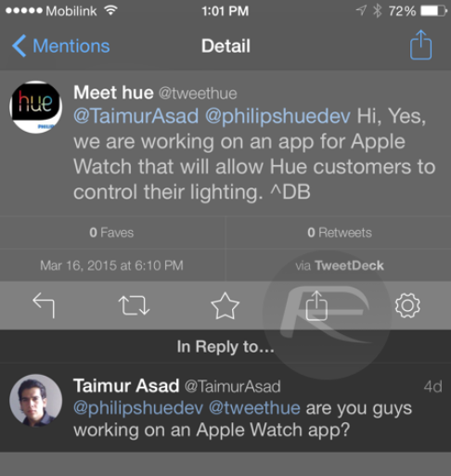Open Meet hue profile picture
Image resolution: width=451 pixels, height=476 pixels.
(x=36, y=107)
